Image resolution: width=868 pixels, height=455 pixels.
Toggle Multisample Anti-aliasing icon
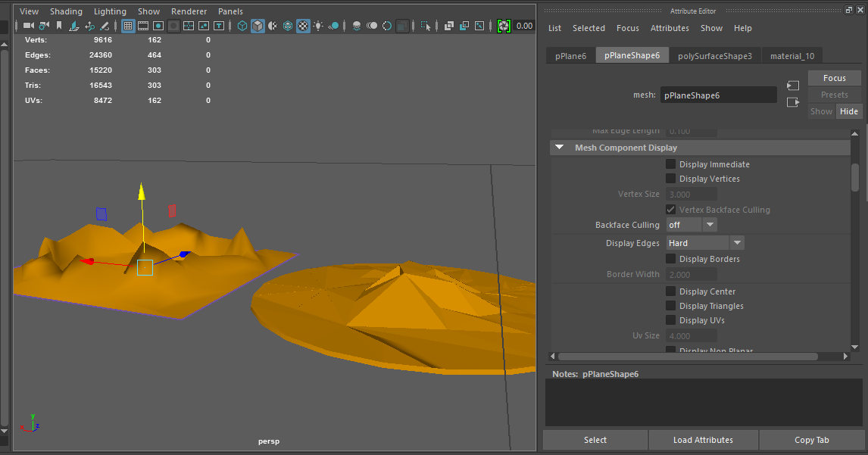coord(387,26)
